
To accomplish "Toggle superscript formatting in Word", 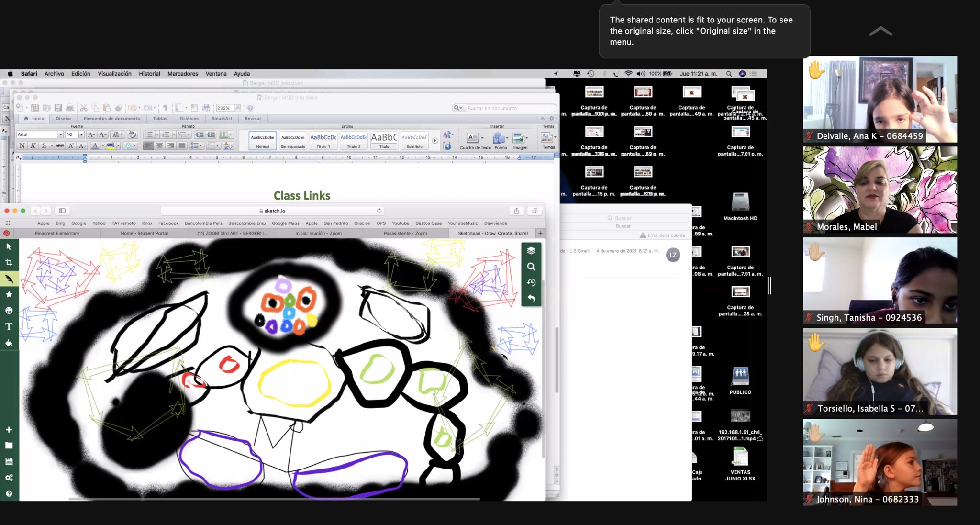I will coord(71,145).
